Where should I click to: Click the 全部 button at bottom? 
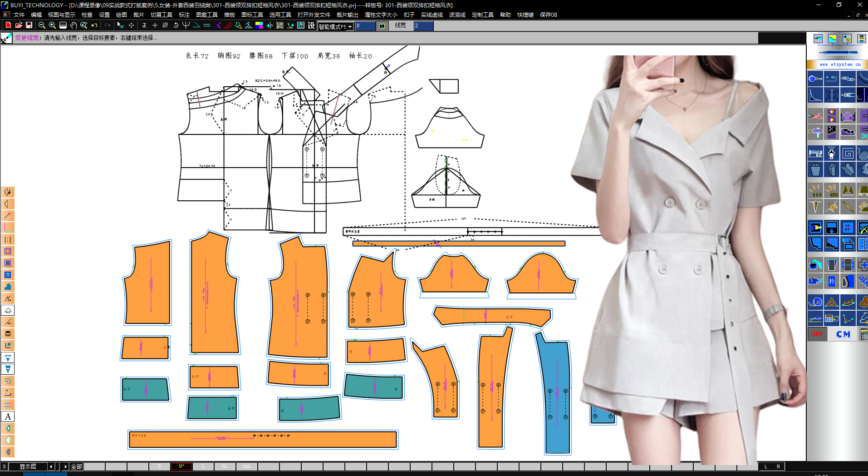pyautogui.click(x=76, y=466)
